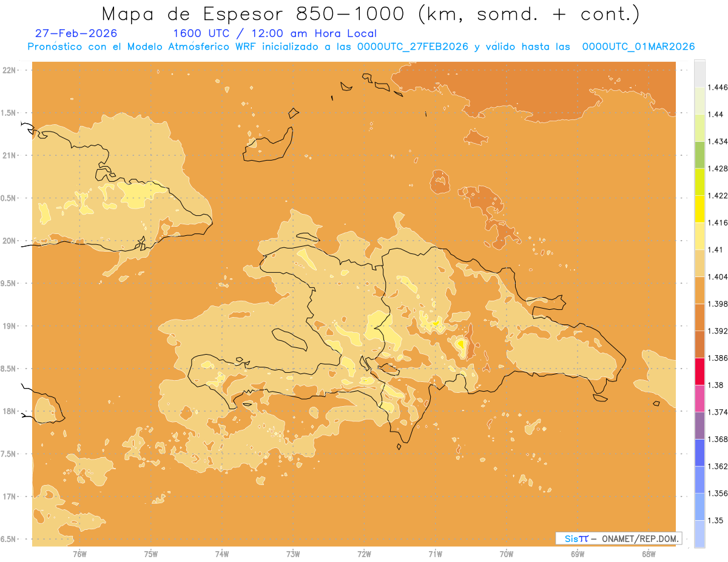The height and width of the screenshot is (562, 728).
Task: Click the legend value 1.35
Action: 716,520
